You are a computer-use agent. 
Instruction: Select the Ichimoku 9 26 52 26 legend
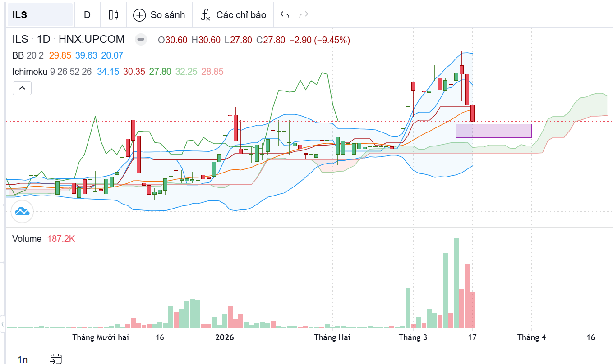pos(52,72)
